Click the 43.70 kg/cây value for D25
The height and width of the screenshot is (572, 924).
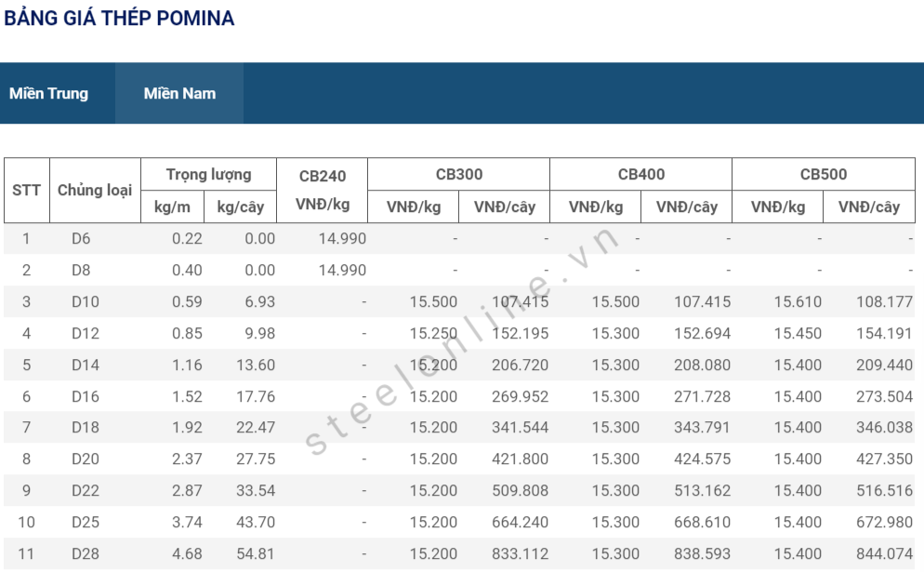[x=256, y=522]
